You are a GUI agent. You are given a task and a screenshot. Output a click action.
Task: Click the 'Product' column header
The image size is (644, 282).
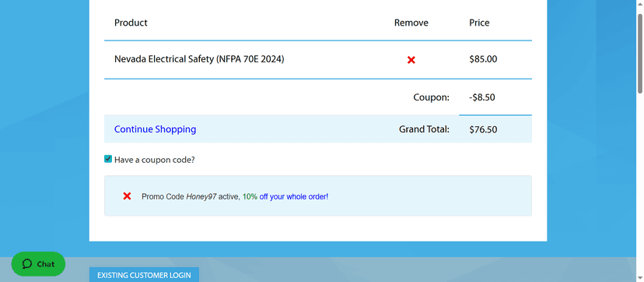tap(131, 23)
